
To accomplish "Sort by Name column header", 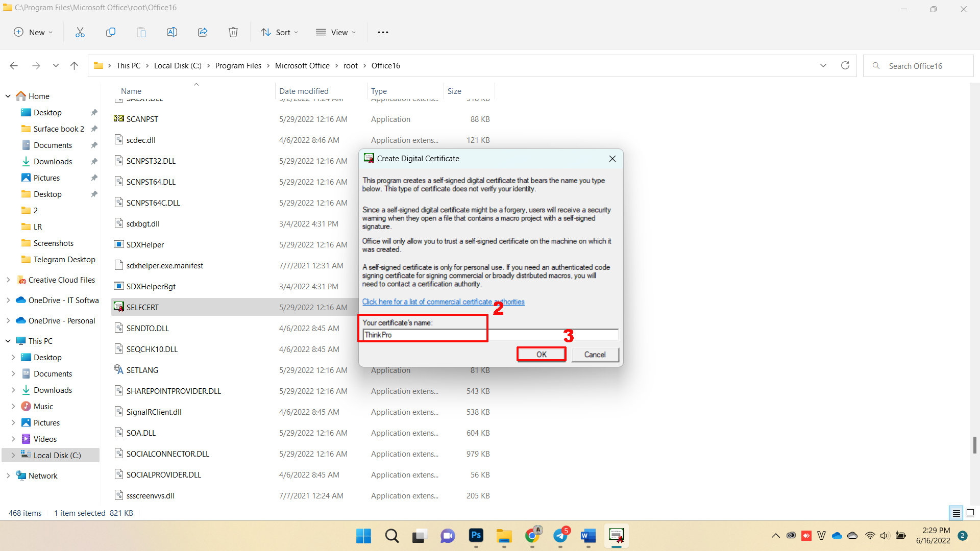I will coord(131,91).
